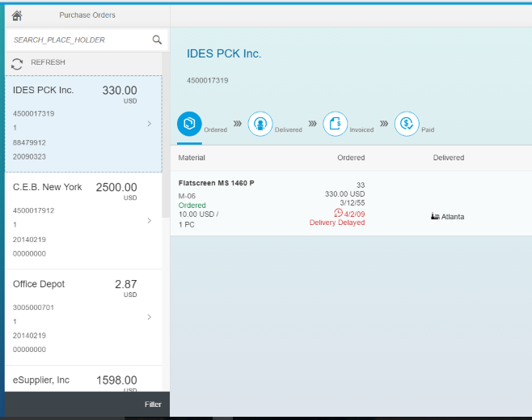Click the master list scrollbar
Screen dimensions: 532x420
coord(166,136)
